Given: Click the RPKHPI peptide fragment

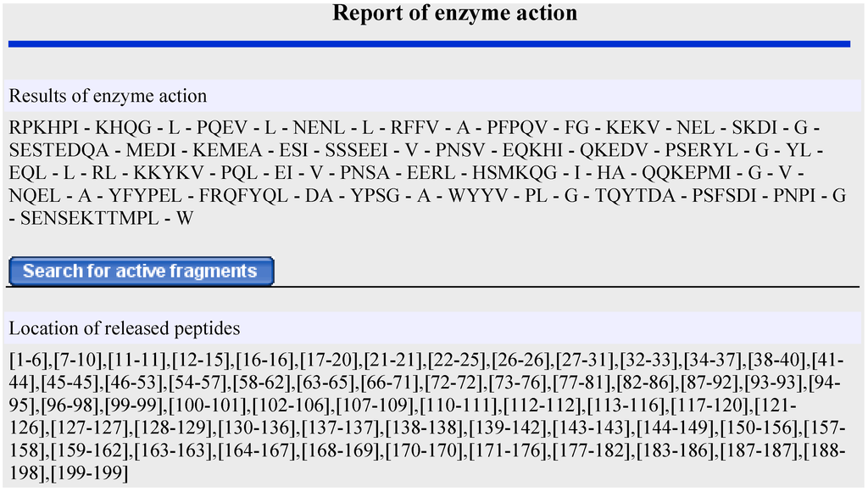Looking at the screenshot, I should [46, 128].
